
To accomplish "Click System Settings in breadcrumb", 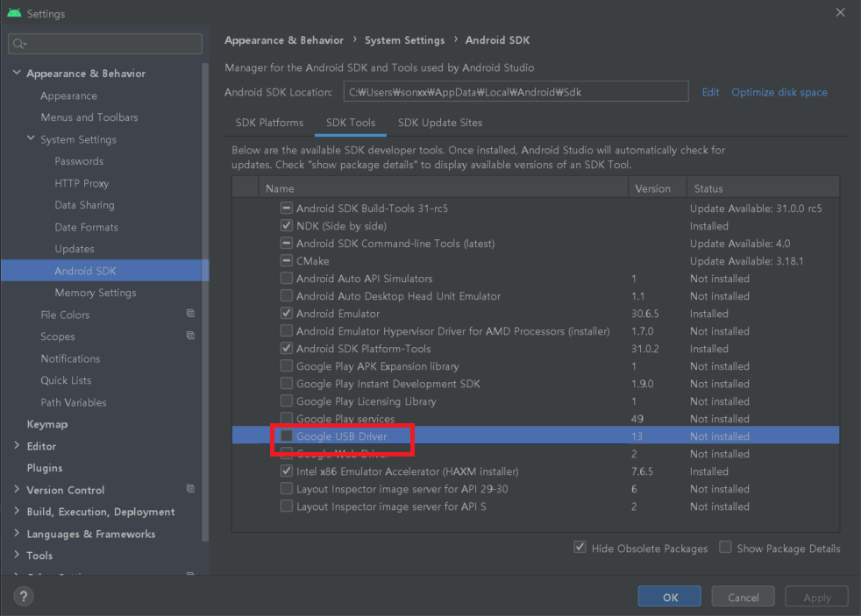I will (x=405, y=40).
